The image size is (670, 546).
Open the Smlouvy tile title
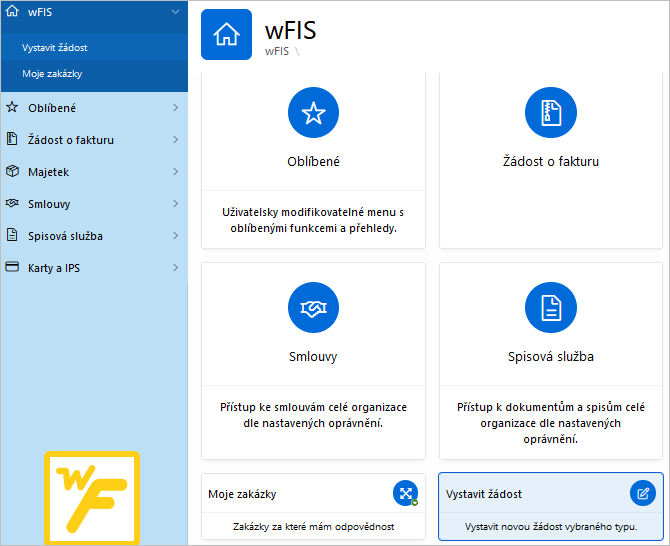click(x=313, y=356)
